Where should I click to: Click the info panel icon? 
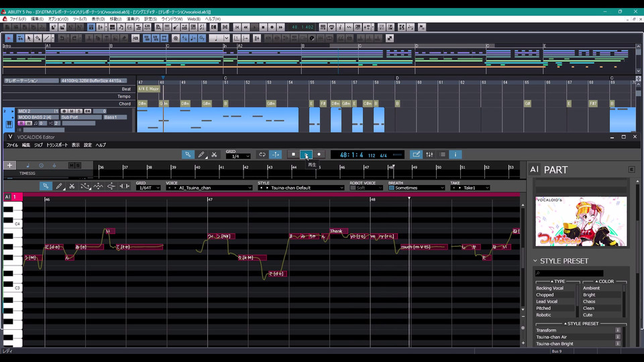[x=455, y=154]
